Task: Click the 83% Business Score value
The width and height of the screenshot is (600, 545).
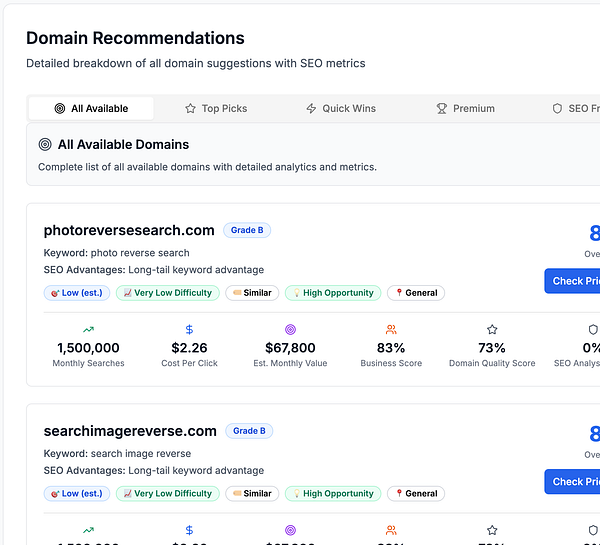Action: tap(391, 348)
